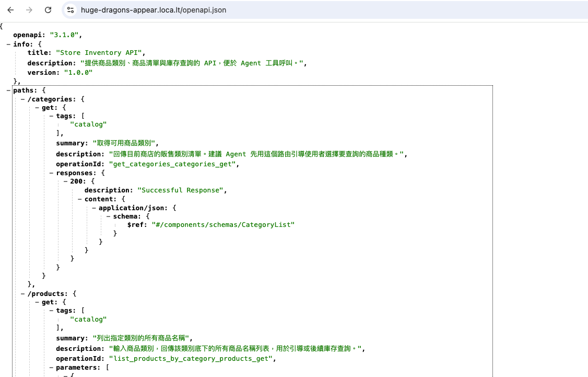Collapse tags array under /categories get
The image size is (588, 377).
pyautogui.click(x=51, y=116)
